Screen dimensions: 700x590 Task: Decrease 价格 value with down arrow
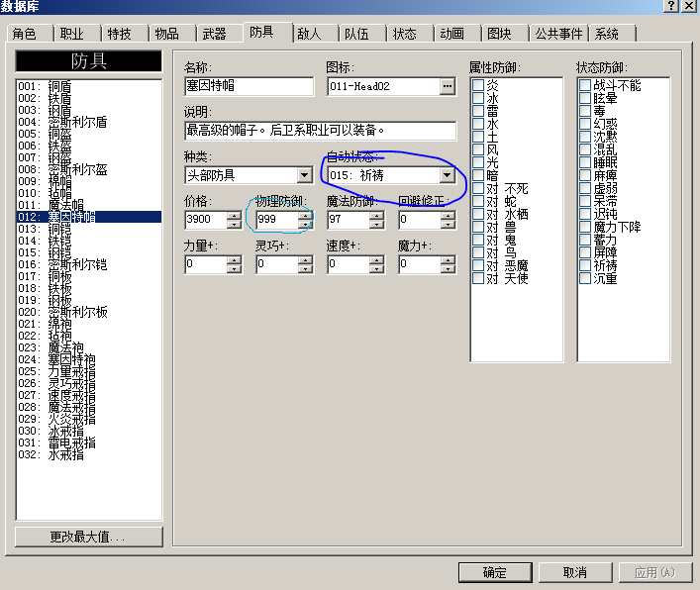(x=234, y=224)
